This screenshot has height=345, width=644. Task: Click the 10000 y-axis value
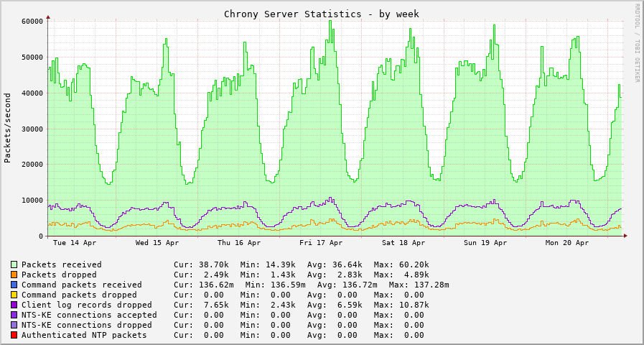(x=32, y=201)
